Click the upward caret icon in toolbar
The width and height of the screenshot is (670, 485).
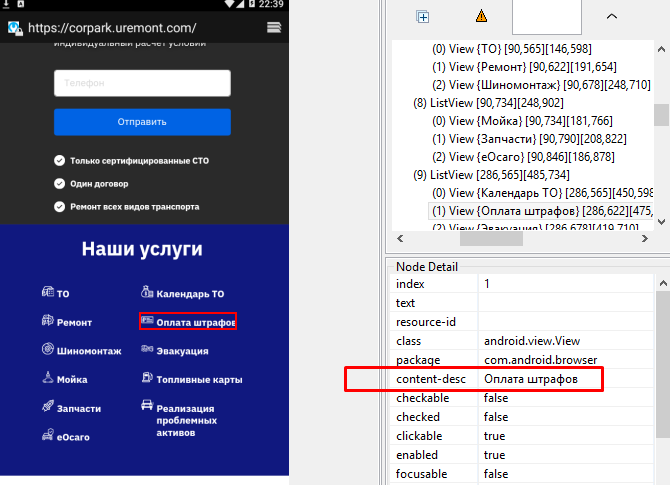(x=612, y=16)
